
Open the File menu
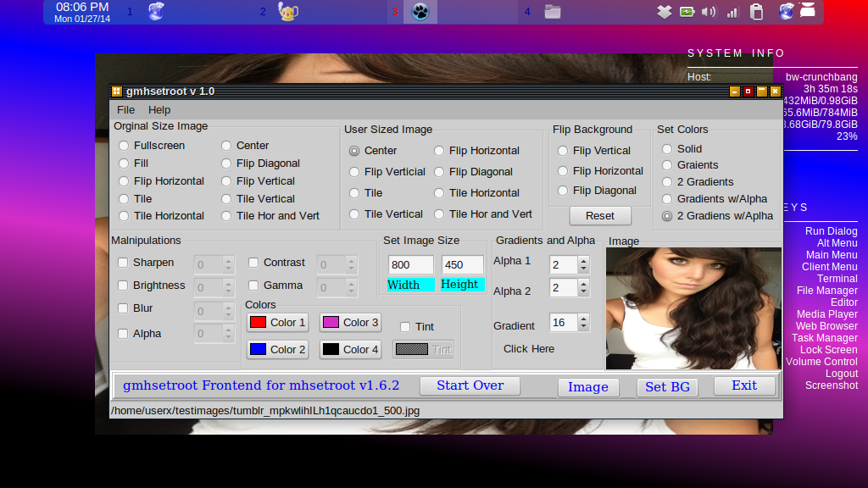click(x=125, y=109)
